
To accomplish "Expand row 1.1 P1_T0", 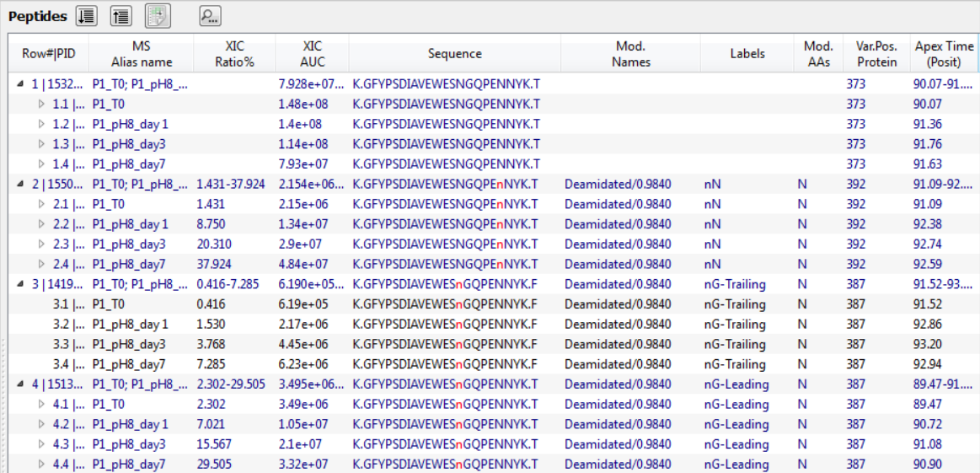I will coord(42,104).
